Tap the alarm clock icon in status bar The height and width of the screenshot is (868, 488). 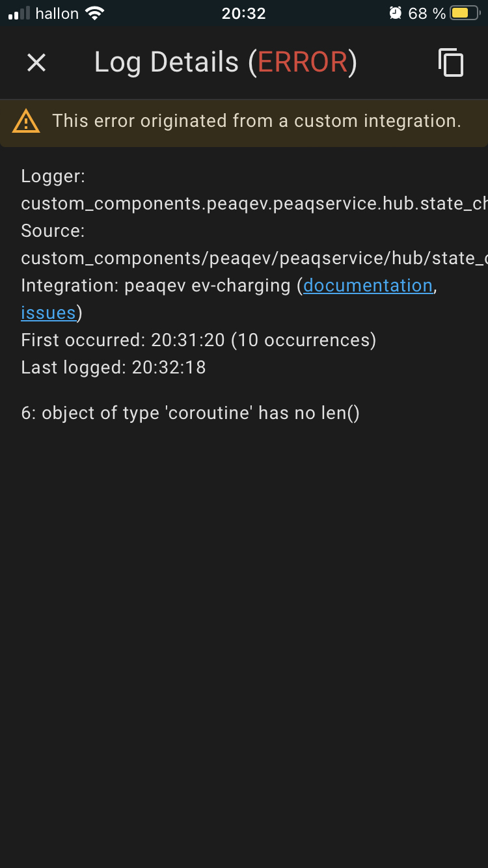[x=396, y=12]
